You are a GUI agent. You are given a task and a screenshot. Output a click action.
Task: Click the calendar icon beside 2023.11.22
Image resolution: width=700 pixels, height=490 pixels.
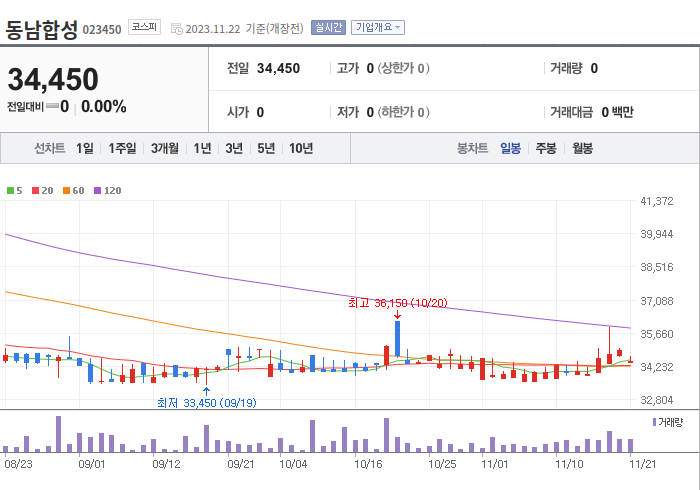(177, 29)
